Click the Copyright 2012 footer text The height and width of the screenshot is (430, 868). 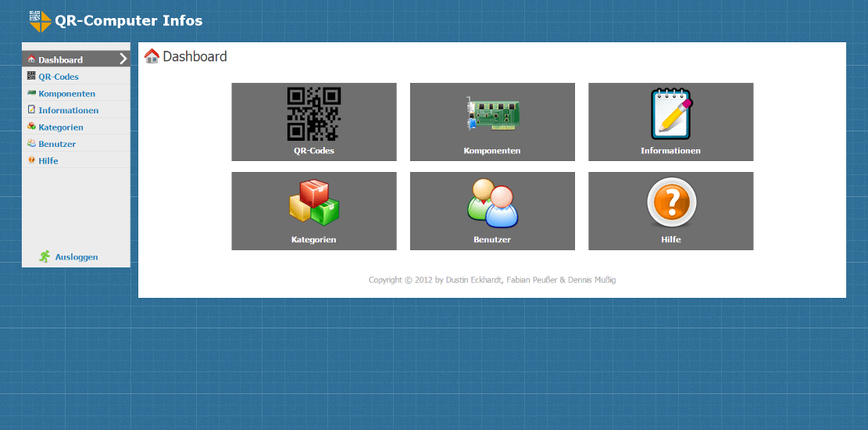pos(492,280)
